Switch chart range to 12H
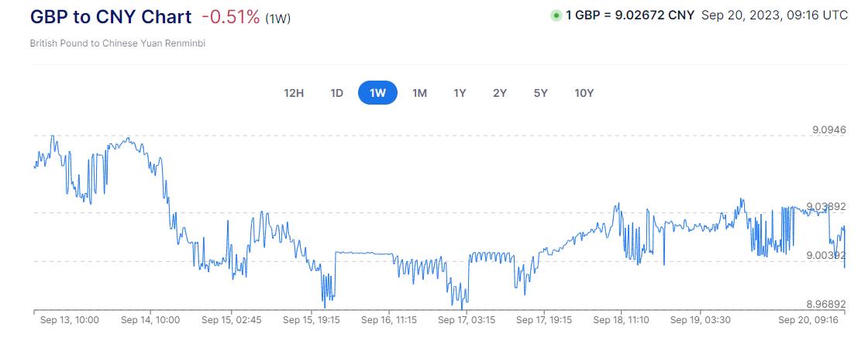Screen dimensions: 868x341 pyautogui.click(x=294, y=93)
